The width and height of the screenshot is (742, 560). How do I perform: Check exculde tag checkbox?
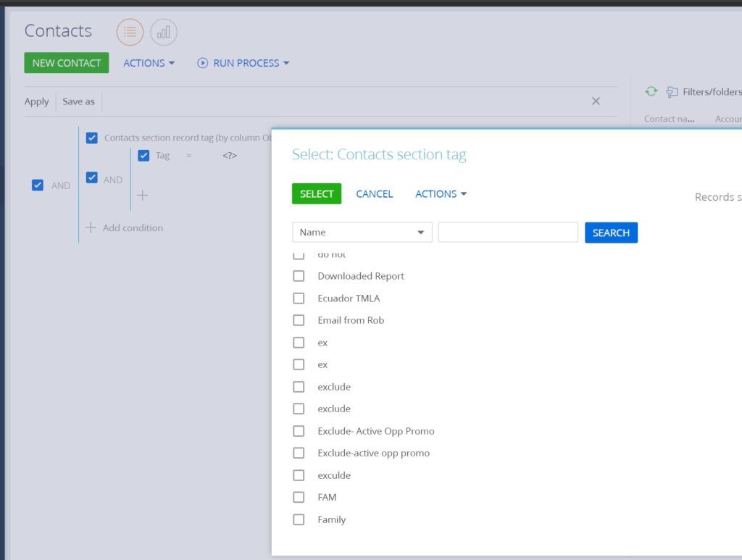pyautogui.click(x=299, y=475)
